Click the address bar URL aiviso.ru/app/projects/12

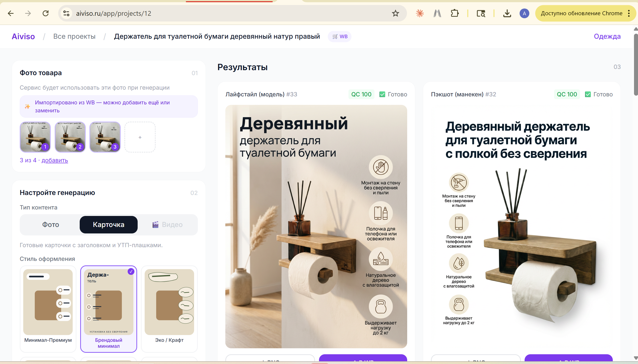click(114, 13)
